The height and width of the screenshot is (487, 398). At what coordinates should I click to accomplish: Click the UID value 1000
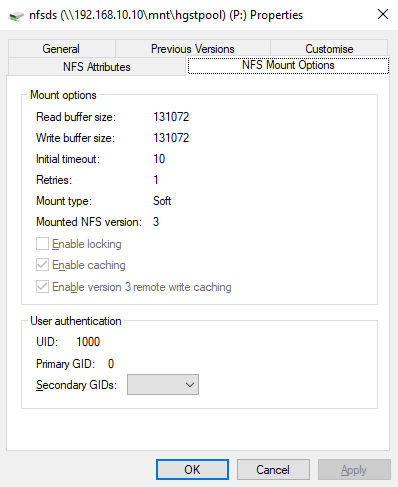point(88,342)
